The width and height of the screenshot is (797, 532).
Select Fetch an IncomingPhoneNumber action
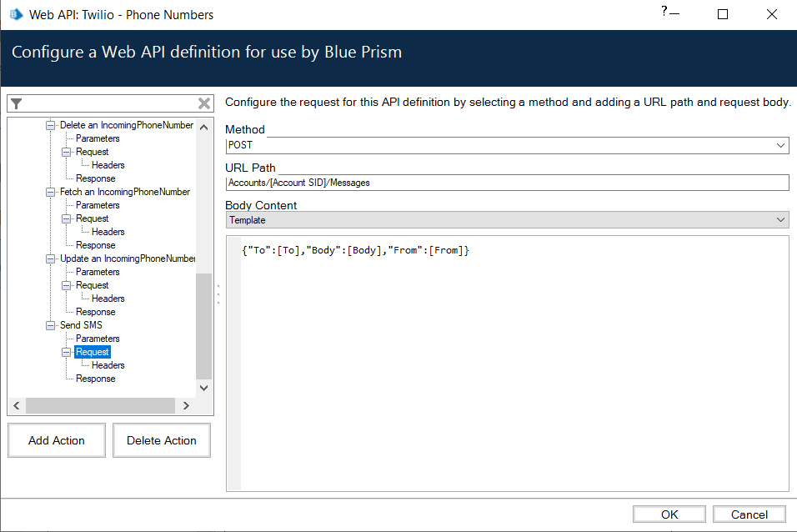tap(125, 192)
